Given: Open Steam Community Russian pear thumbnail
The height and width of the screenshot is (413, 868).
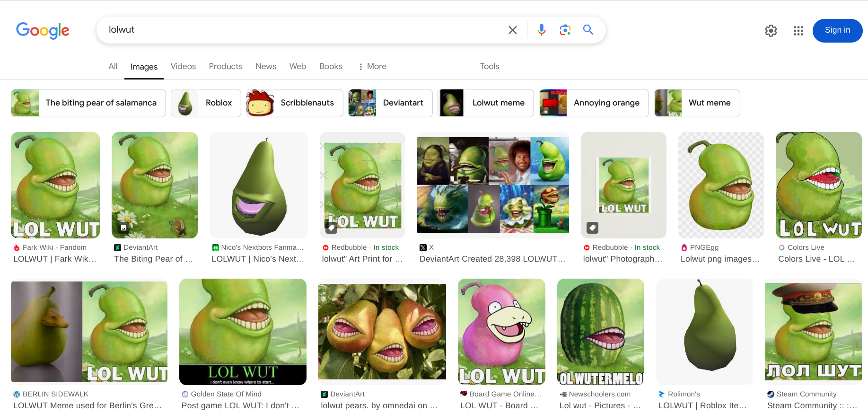Looking at the screenshot, I should coord(813,332).
